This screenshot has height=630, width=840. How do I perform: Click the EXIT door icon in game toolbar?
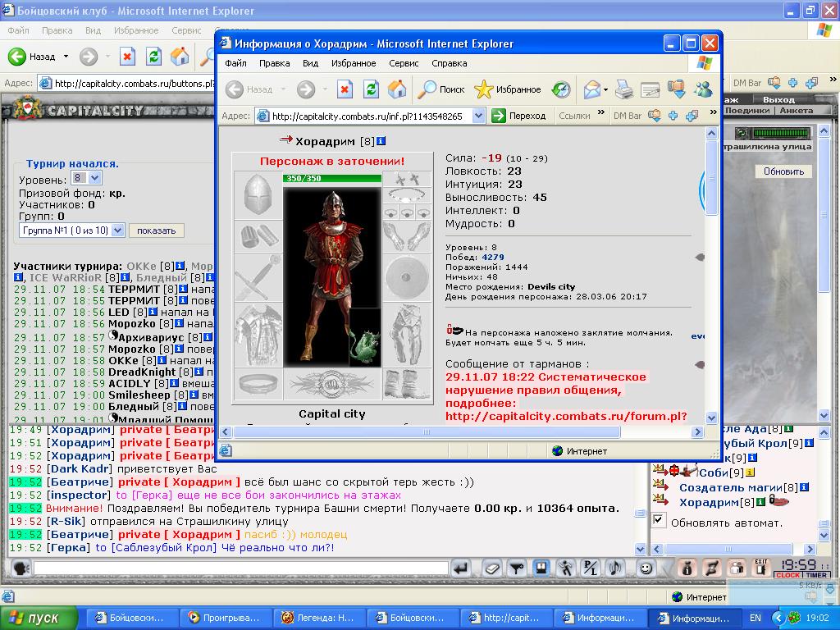point(760,568)
